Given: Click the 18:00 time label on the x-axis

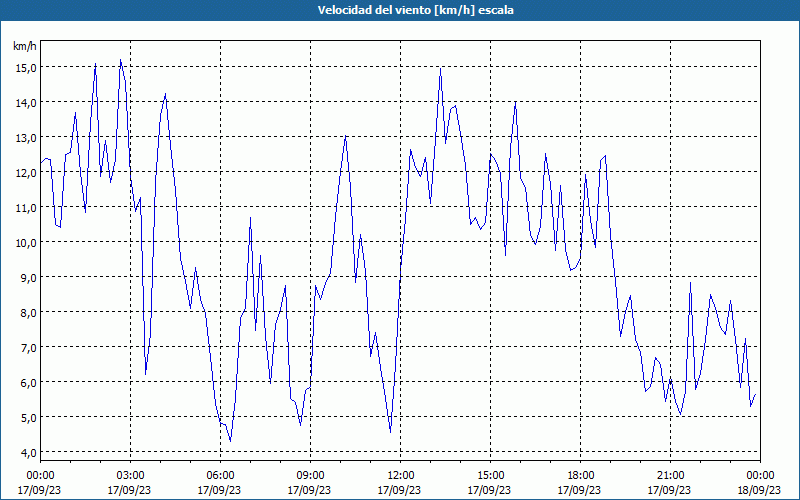Looking at the screenshot, I should coord(581,476).
